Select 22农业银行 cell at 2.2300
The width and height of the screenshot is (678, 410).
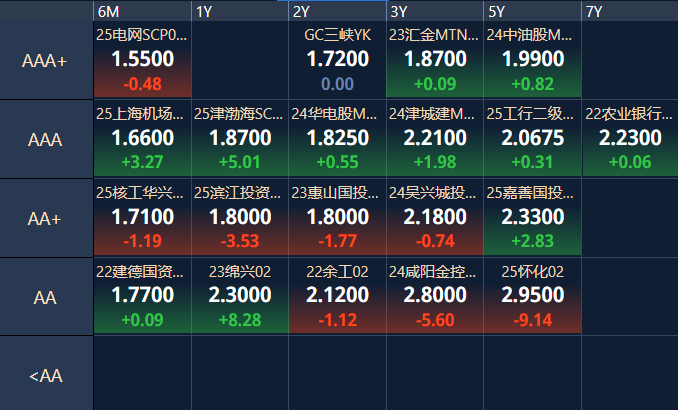(629, 139)
